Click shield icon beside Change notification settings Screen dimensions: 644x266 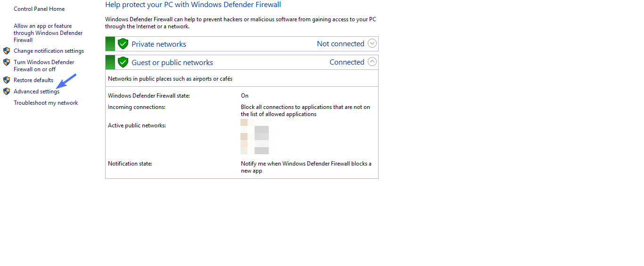(x=7, y=51)
